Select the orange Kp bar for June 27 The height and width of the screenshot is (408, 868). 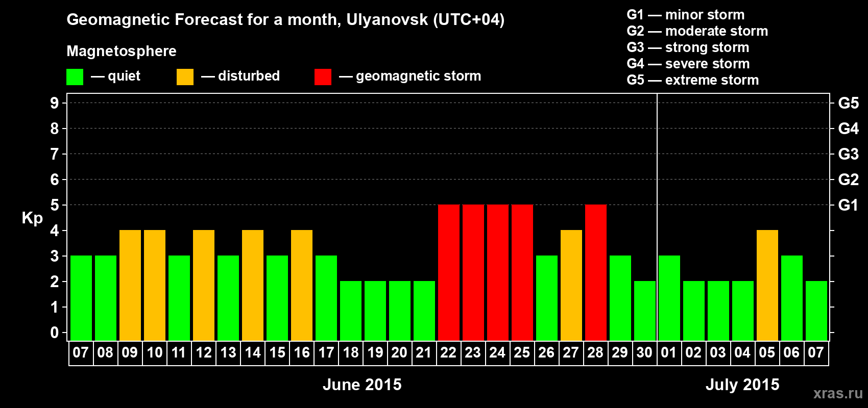pos(571,286)
